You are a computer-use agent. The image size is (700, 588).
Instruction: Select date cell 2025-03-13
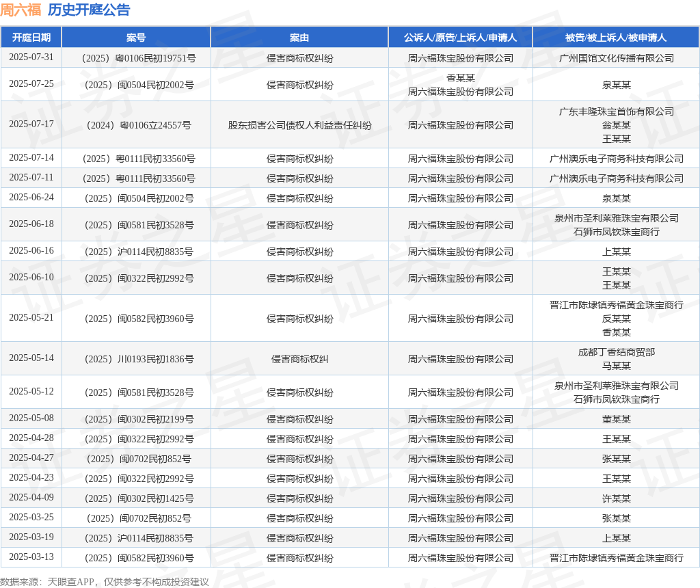[x=31, y=557]
